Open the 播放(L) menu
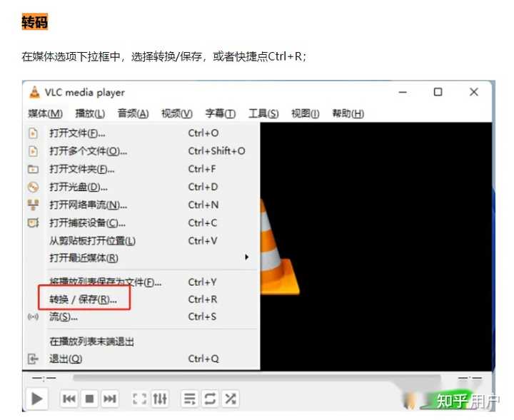This screenshot has width=514, height=420. [90, 113]
